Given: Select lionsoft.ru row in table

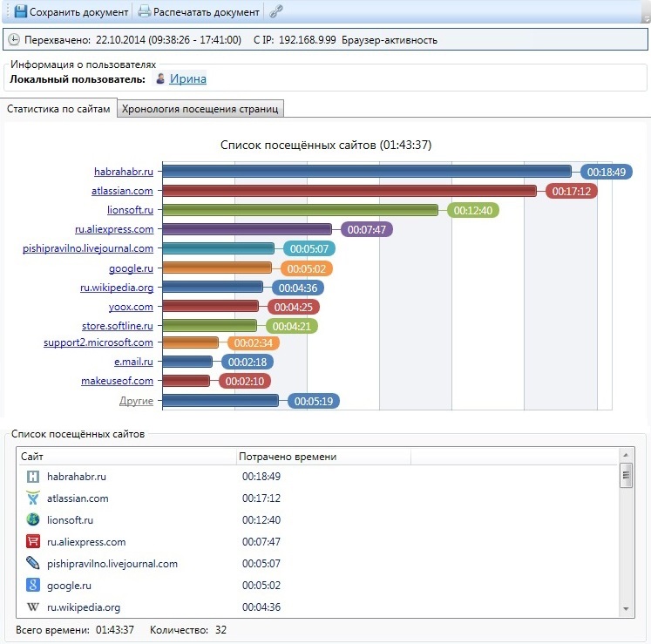Looking at the screenshot, I should [317, 520].
